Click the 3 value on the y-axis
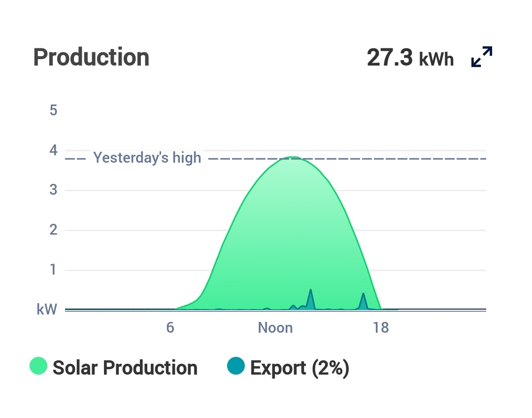 (53, 190)
